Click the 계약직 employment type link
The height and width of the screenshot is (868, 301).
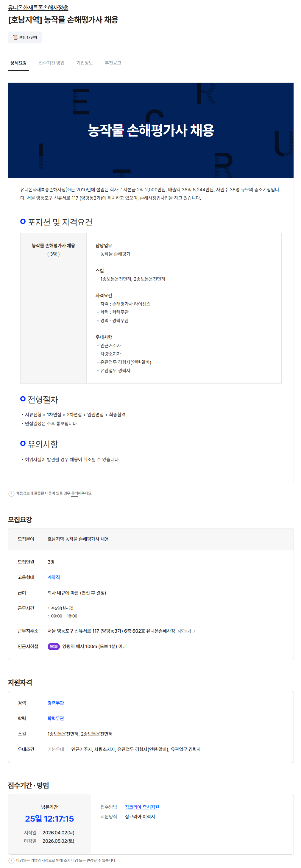[54, 577]
